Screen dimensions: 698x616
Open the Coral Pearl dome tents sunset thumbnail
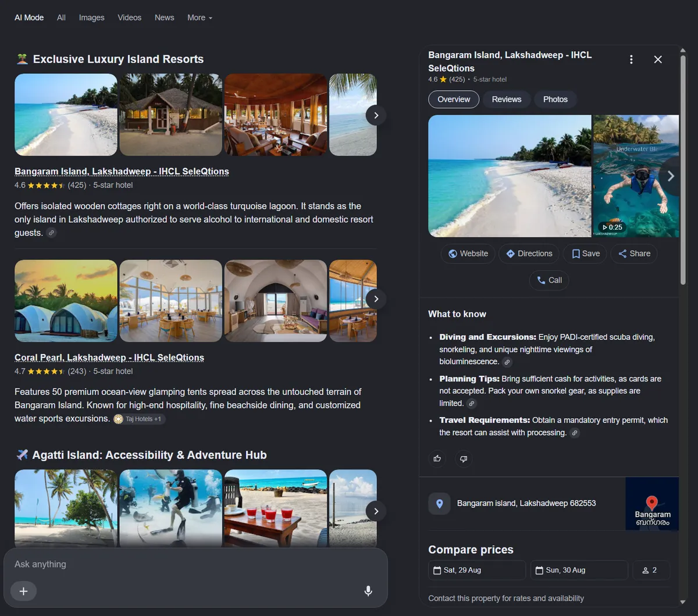[x=66, y=301]
